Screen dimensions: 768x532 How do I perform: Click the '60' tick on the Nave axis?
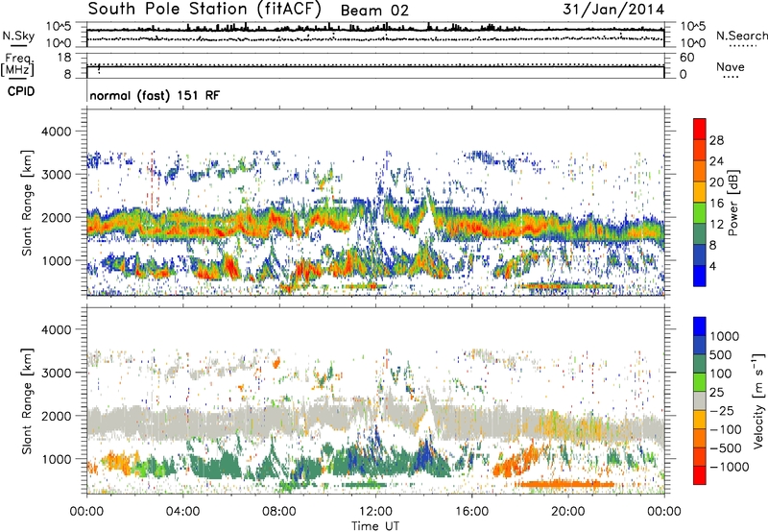(x=686, y=58)
